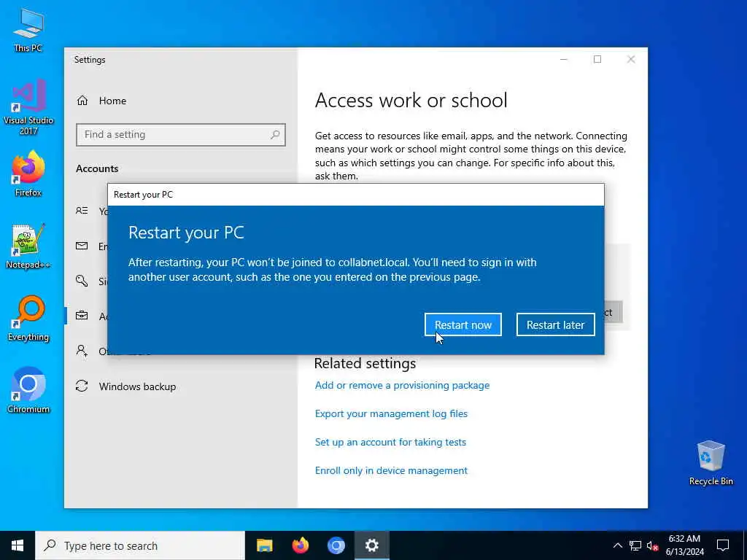Screen dimensions: 747x560
Task: Open This PC desktop icon
Action: click(x=28, y=29)
